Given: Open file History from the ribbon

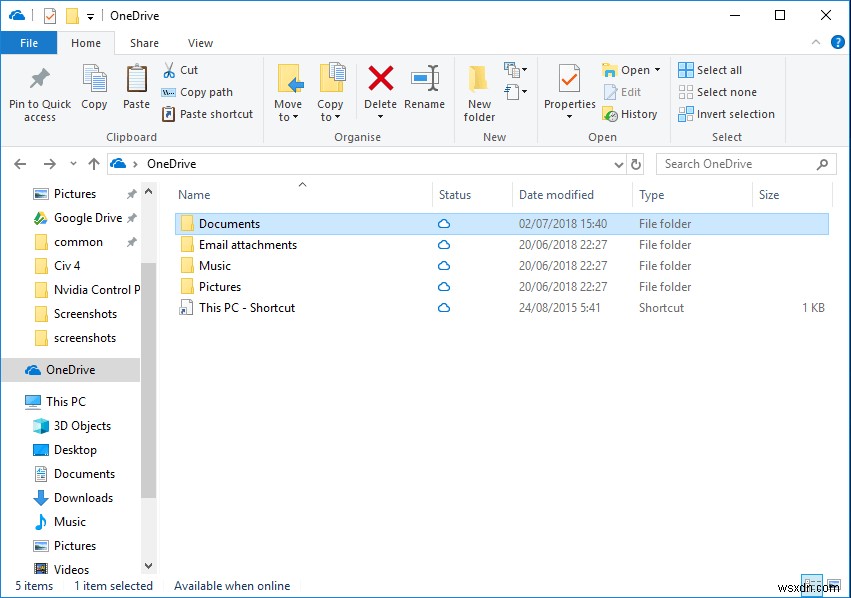Looking at the screenshot, I should pyautogui.click(x=631, y=114).
